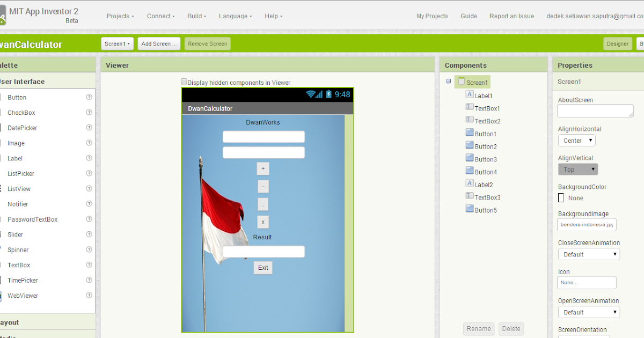The image size is (644, 338).
Task: Open help info for the TimePicker component
Action: click(90, 280)
